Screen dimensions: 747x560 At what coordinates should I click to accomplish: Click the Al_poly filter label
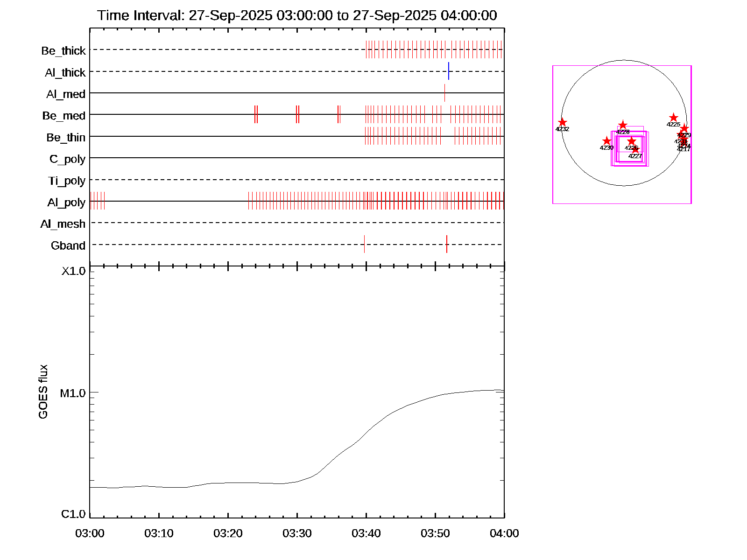tap(66, 203)
